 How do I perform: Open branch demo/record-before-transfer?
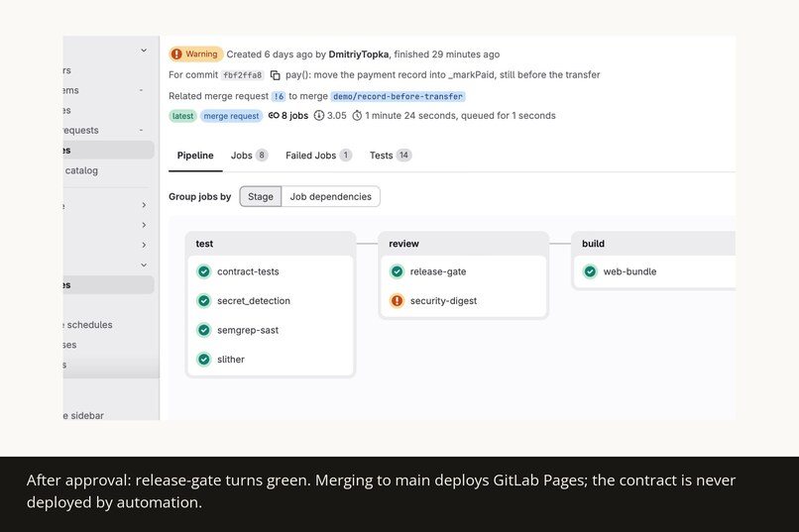click(398, 96)
